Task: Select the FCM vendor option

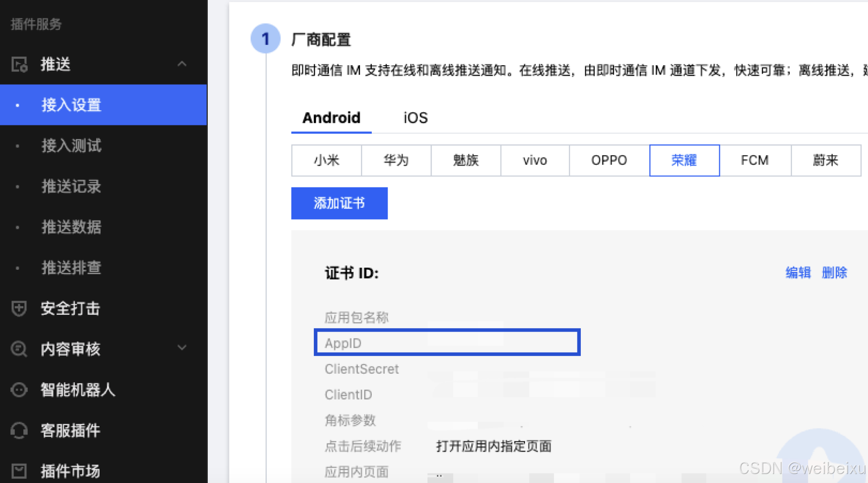Action: pos(755,160)
